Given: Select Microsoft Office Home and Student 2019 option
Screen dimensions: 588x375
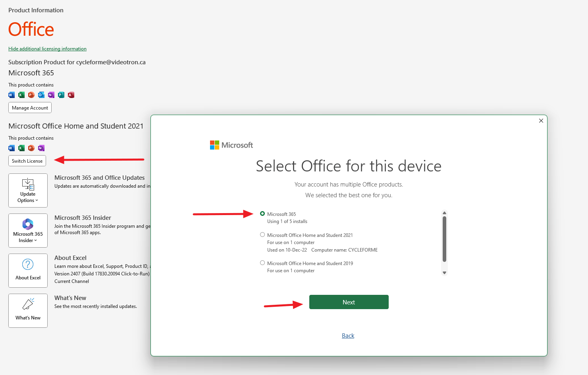Looking at the screenshot, I should tap(262, 263).
